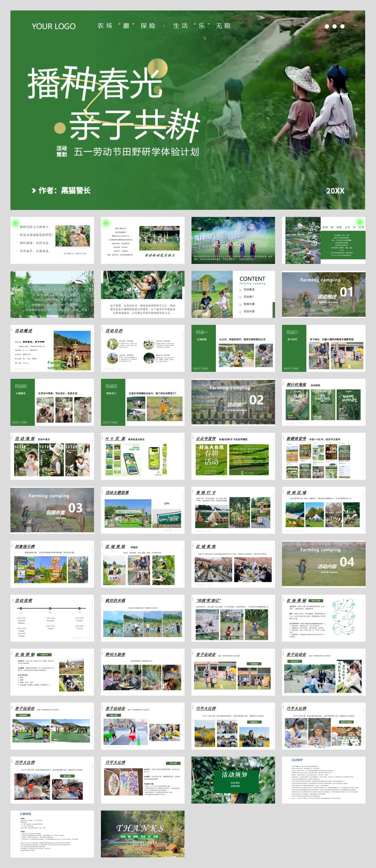
Task: Open the THANKS ending slide
Action: [x=143, y=834]
